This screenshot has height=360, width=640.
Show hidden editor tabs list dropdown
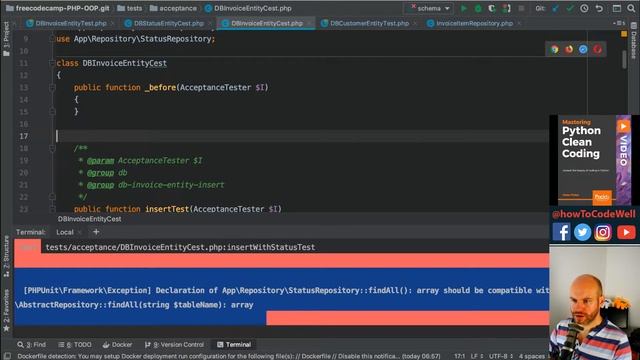click(x=619, y=23)
